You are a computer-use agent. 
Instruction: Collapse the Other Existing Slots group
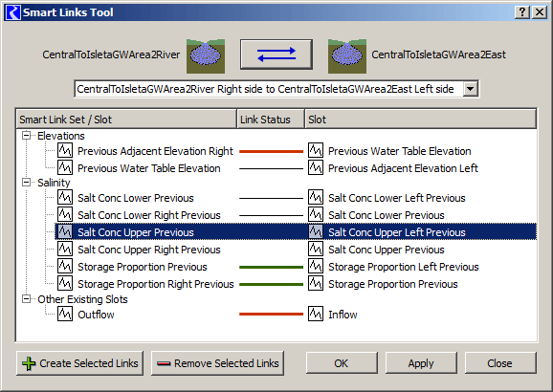[x=27, y=299]
